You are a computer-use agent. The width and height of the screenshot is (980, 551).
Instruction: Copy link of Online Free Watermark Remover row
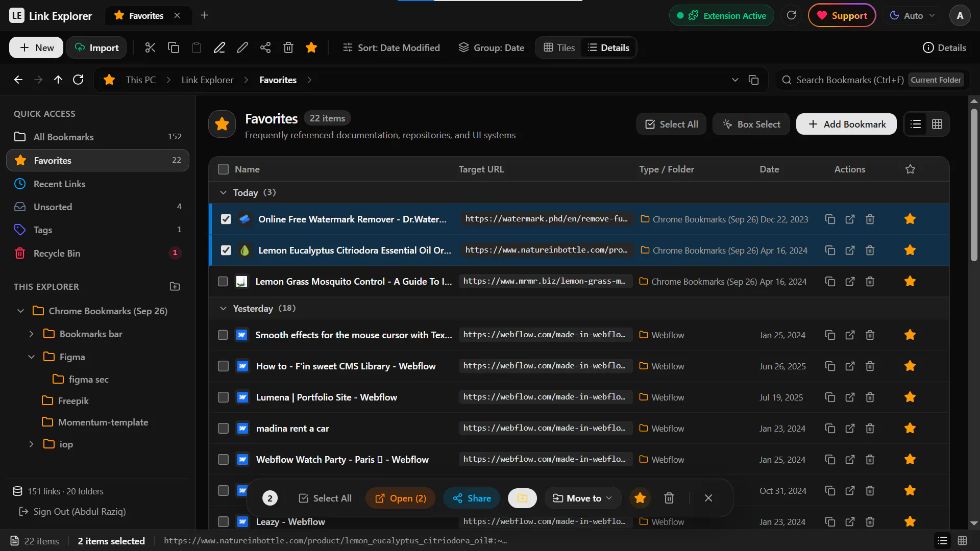click(830, 219)
